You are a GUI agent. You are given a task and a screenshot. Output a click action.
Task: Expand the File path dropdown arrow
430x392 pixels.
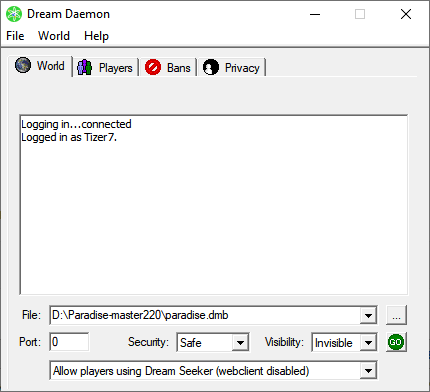pyautogui.click(x=368, y=315)
